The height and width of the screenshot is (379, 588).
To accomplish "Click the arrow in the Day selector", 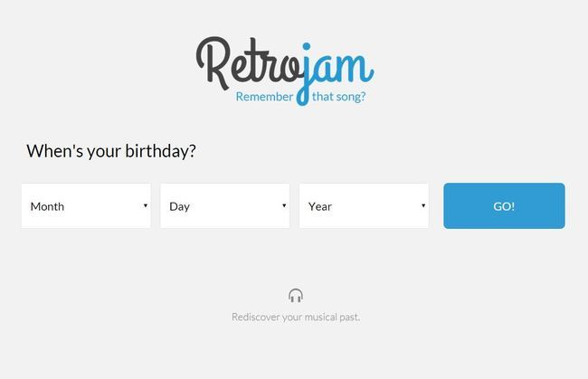I will (284, 205).
